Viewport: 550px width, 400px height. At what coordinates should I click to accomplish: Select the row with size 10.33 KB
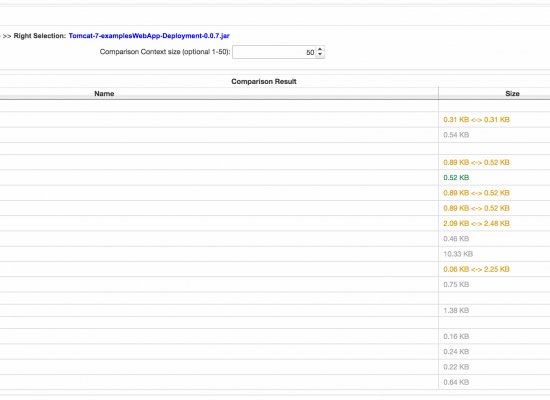275,254
